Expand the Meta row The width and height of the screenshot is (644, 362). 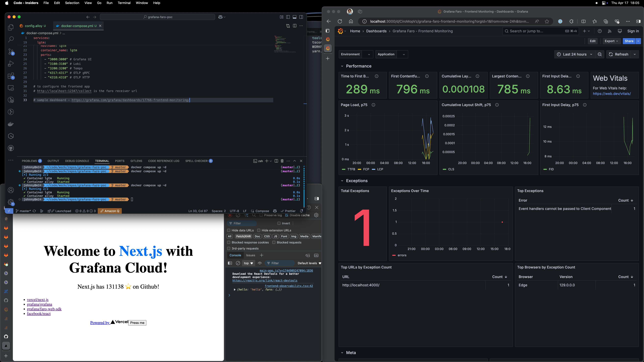pyautogui.click(x=342, y=353)
